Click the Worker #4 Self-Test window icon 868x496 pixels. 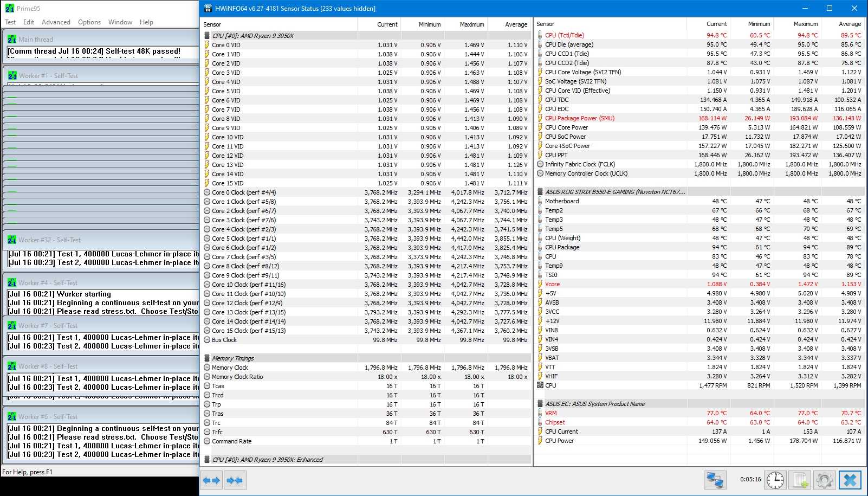pos(12,283)
